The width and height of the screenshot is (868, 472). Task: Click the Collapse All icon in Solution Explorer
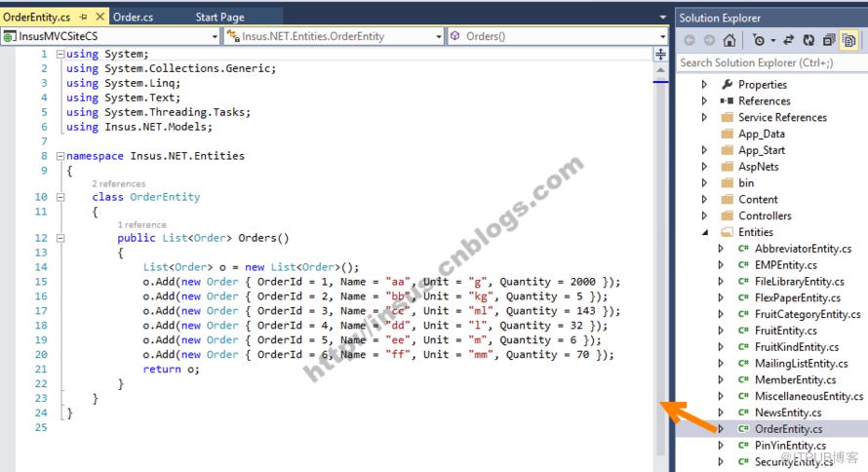click(x=829, y=40)
